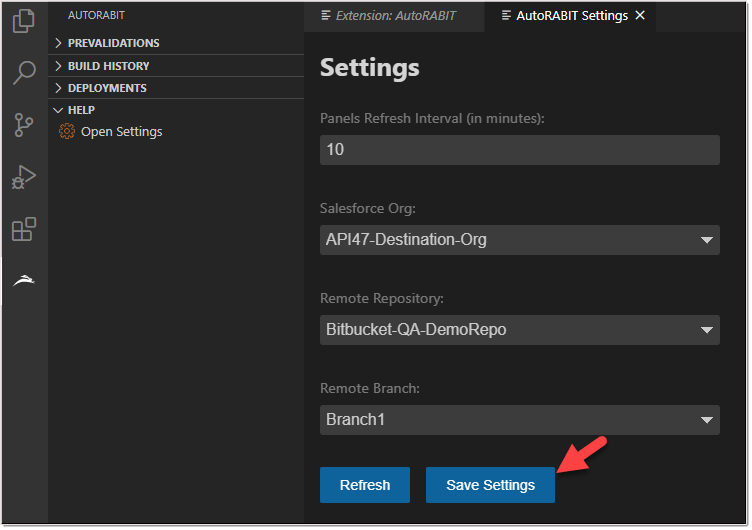Click the gear icon beside Open Settings
This screenshot has height=530, width=752.
click(x=67, y=131)
